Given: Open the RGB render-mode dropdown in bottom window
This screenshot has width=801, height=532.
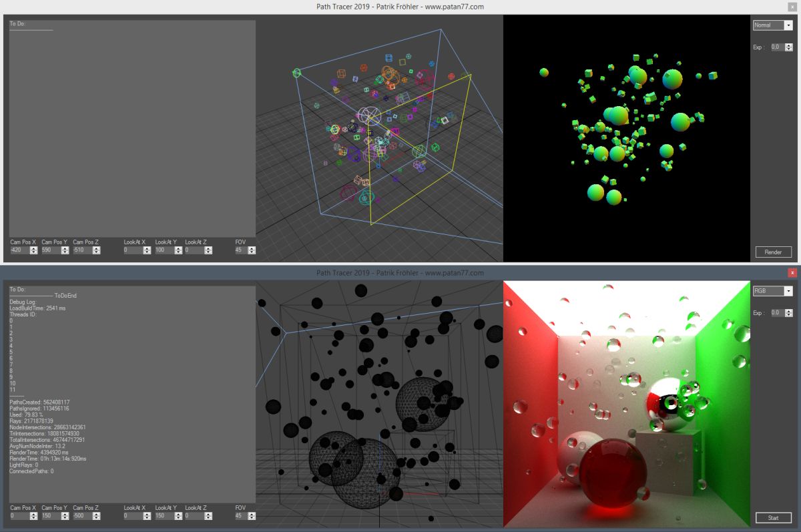Looking at the screenshot, I should [772, 291].
